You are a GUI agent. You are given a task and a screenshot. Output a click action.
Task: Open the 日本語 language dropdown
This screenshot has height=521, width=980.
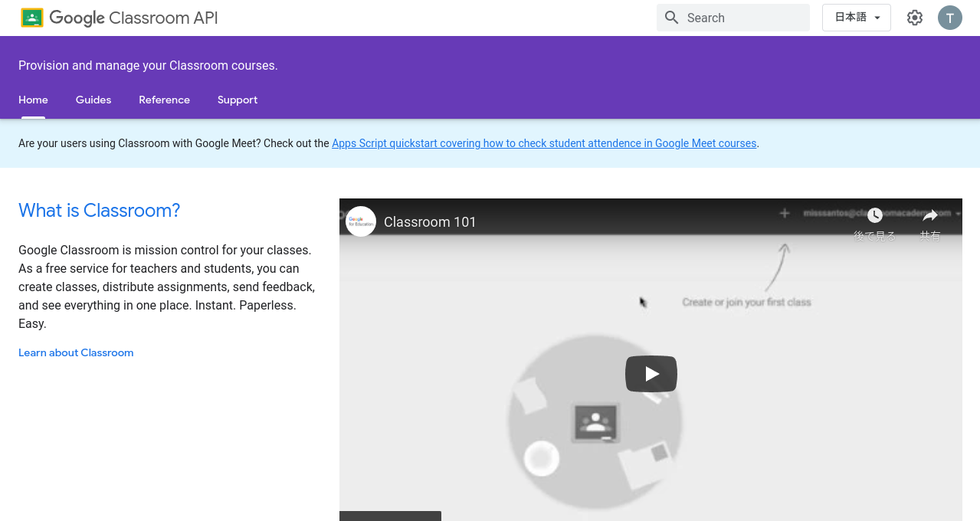click(857, 18)
